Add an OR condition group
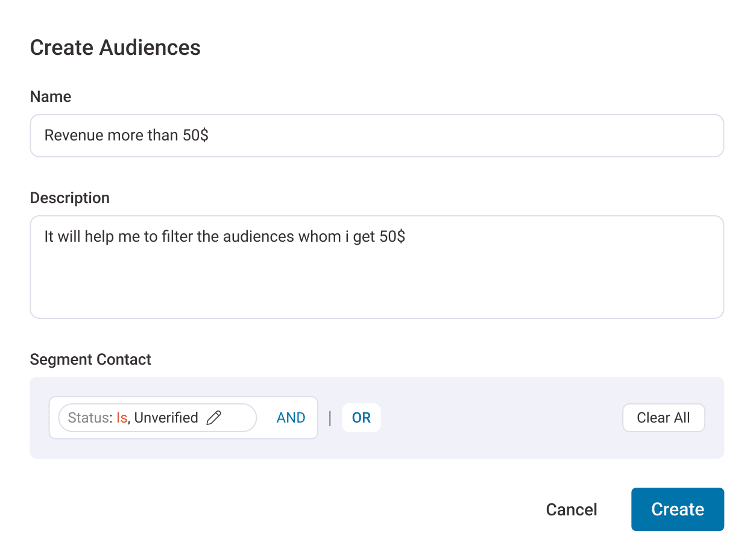The height and width of the screenshot is (560, 753). pos(361,418)
